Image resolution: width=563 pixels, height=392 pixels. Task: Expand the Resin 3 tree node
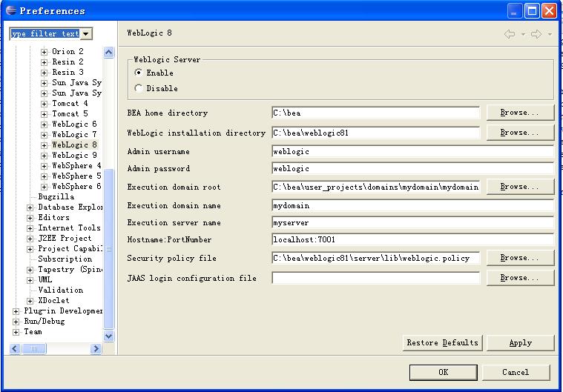[44, 73]
